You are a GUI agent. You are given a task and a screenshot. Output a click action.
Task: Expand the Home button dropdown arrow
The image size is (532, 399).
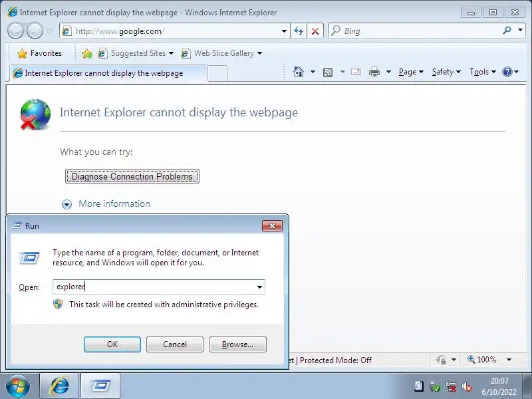313,72
